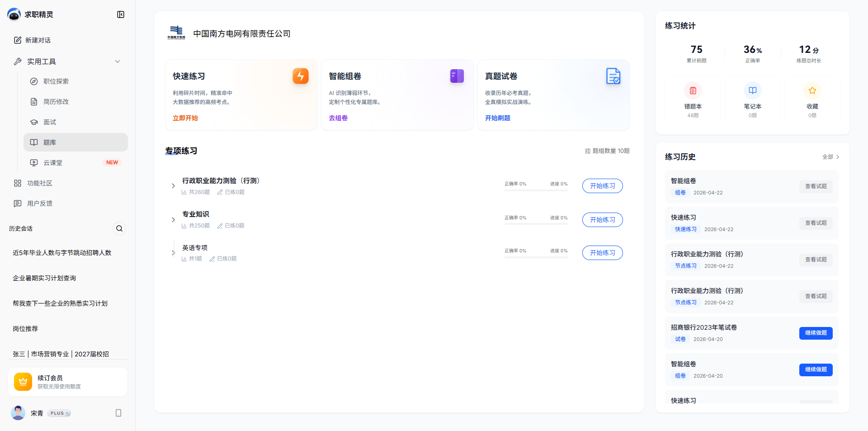Open the 错题本 icon
The image size is (868, 431).
tap(693, 90)
